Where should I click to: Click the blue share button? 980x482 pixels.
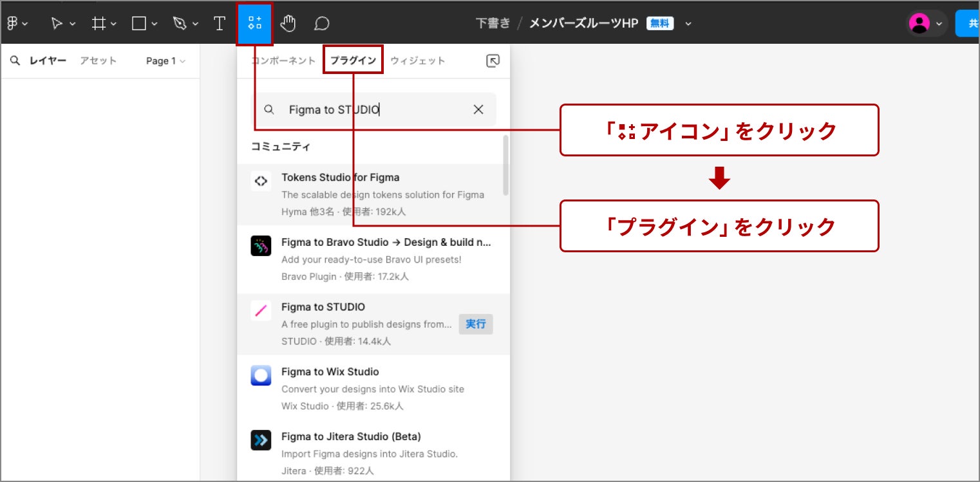tap(968, 24)
